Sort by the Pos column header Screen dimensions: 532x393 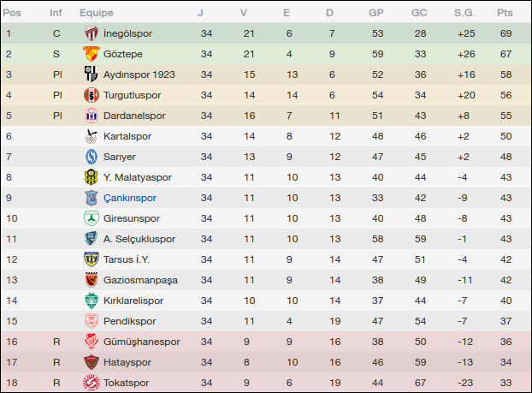coord(15,13)
